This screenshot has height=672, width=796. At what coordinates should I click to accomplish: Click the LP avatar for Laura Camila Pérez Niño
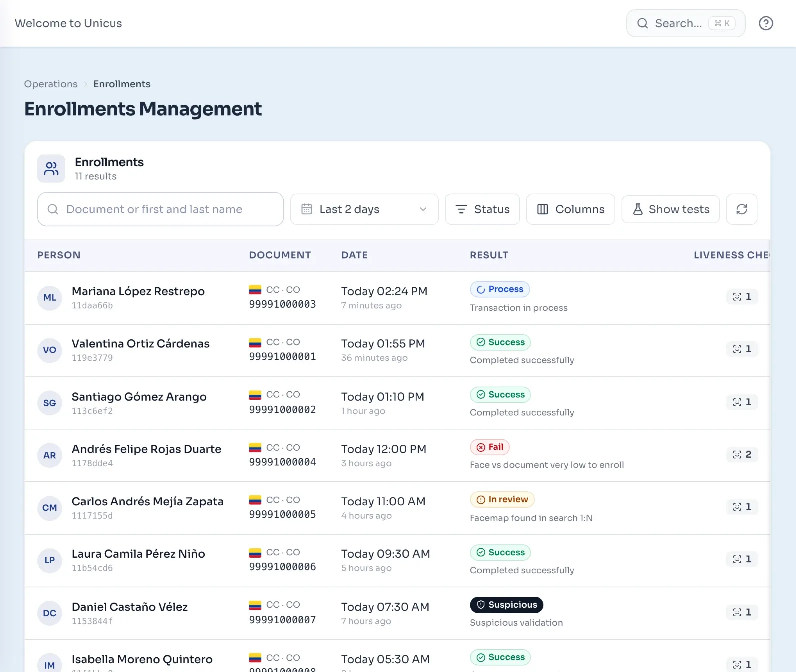50,561
